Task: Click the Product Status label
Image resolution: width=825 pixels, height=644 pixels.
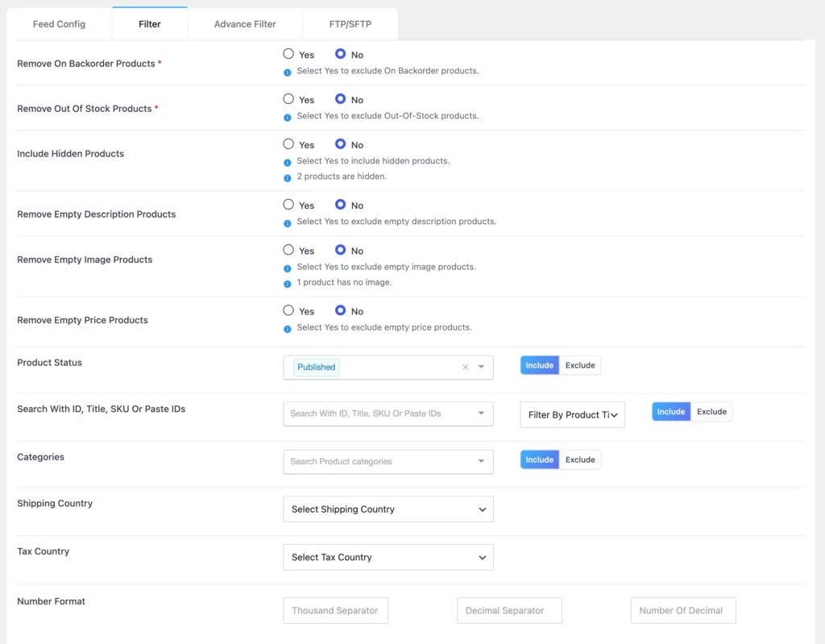Action: [49, 362]
